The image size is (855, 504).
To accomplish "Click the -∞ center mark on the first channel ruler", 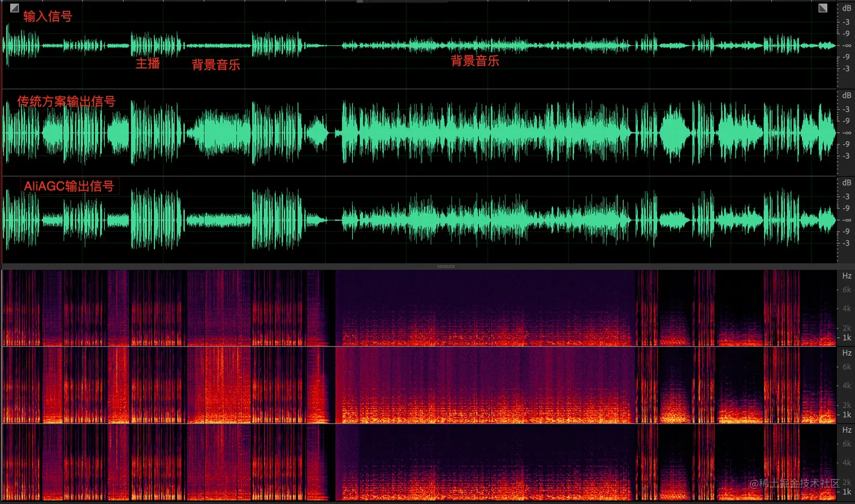I will point(847,45).
